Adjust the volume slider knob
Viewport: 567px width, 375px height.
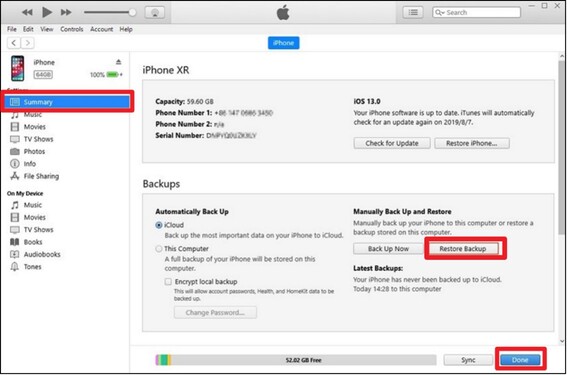132,12
